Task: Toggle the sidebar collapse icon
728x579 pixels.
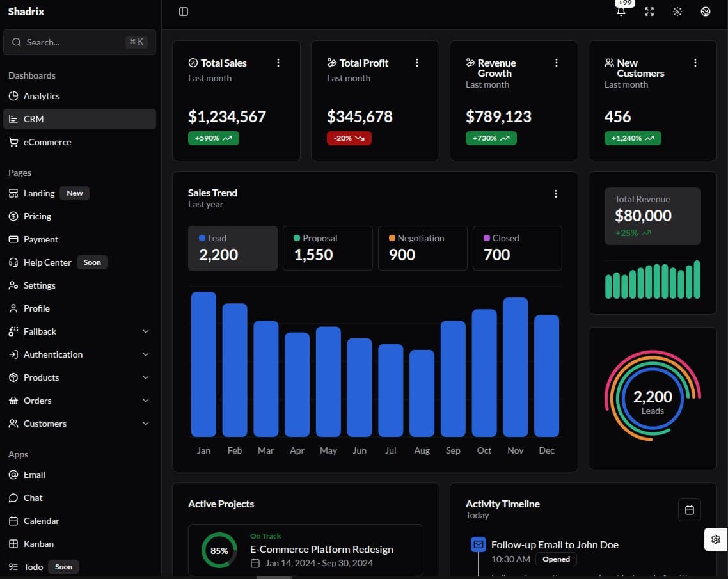Action: (184, 12)
